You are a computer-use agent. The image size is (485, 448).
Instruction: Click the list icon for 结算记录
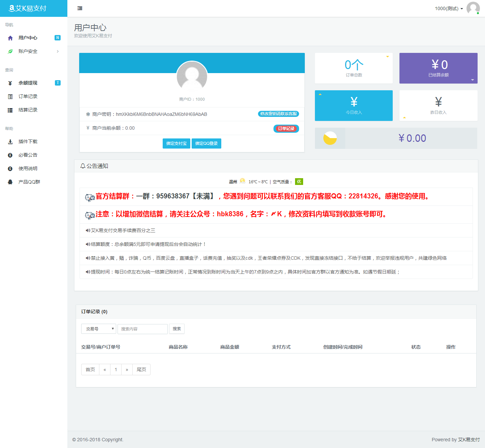pyautogui.click(x=10, y=110)
